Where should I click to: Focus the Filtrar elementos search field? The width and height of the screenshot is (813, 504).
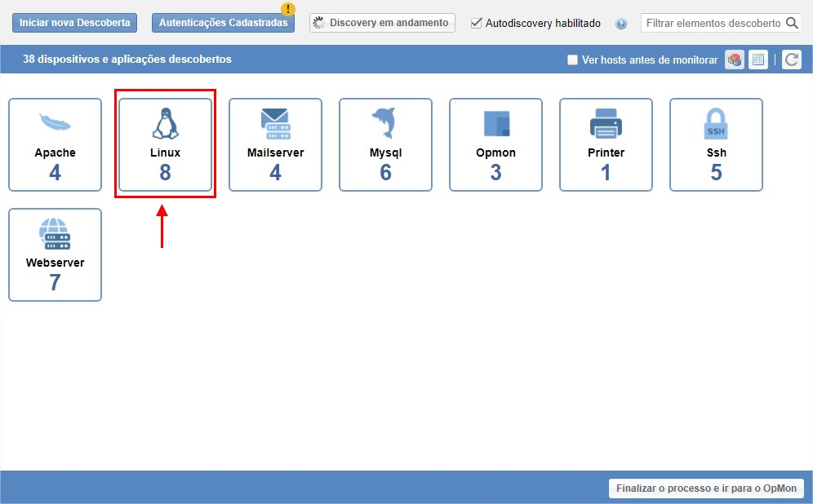pos(713,23)
